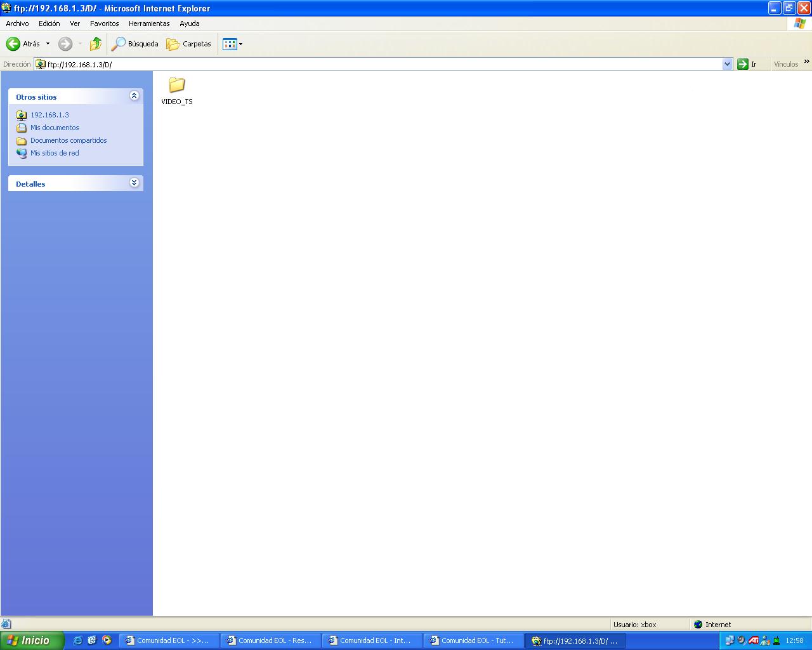Screen dimensions: 812x650
Task: Launch Outlook Express from Quick Launch
Action: pyautogui.click(x=92, y=640)
